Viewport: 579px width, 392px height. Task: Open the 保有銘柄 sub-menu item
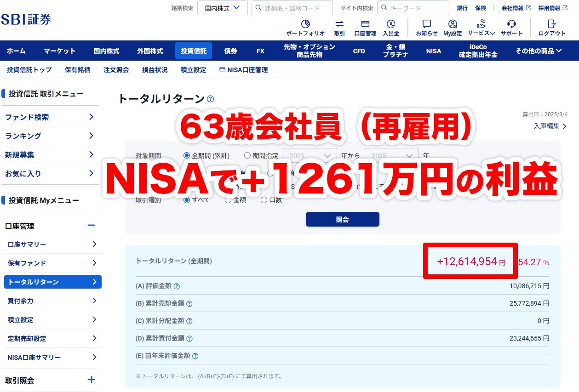(77, 69)
